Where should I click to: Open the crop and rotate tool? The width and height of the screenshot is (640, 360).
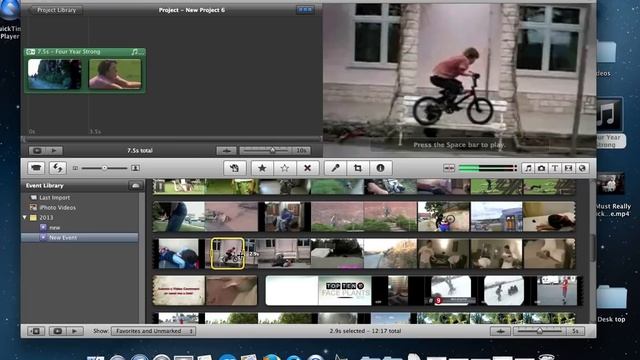tap(358, 168)
